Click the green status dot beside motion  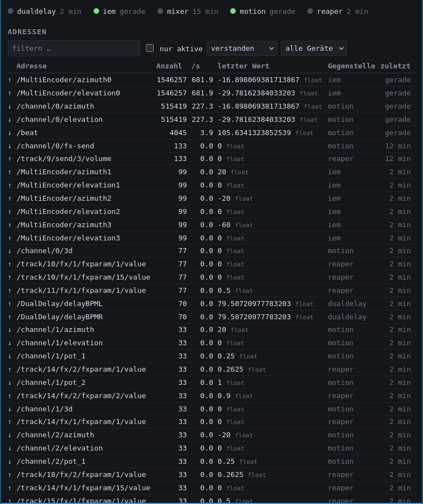[x=233, y=11]
